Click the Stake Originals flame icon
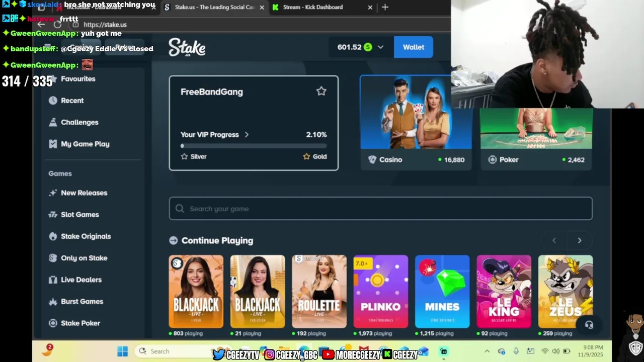The width and height of the screenshot is (644, 362). pyautogui.click(x=53, y=236)
